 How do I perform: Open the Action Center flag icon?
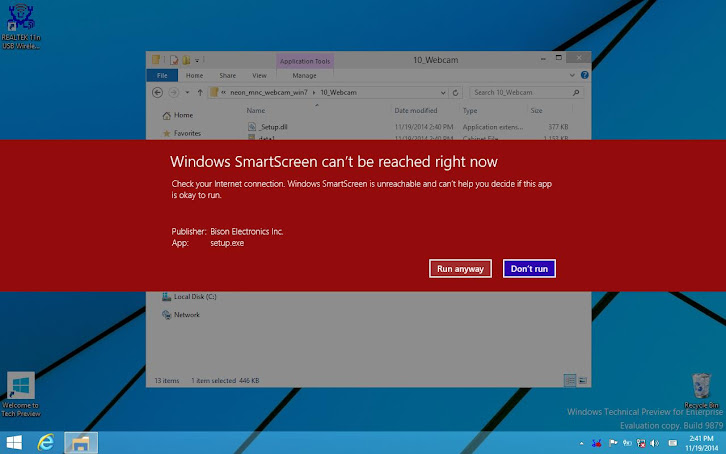[x=613, y=443]
